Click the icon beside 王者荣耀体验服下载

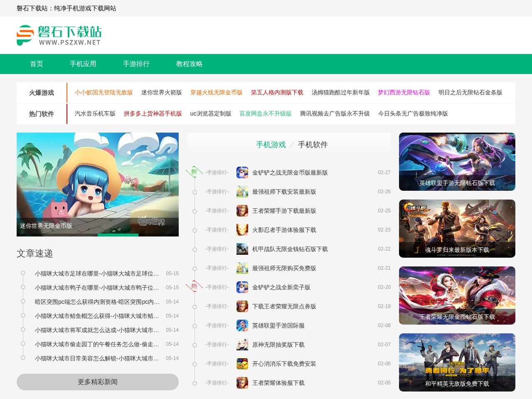pyautogui.click(x=242, y=383)
